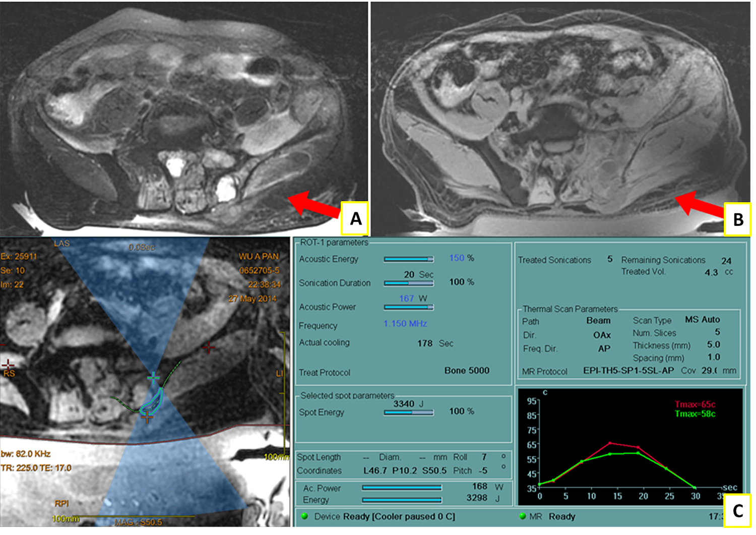Click the red 'Tmax=65c' legend entry

point(695,404)
